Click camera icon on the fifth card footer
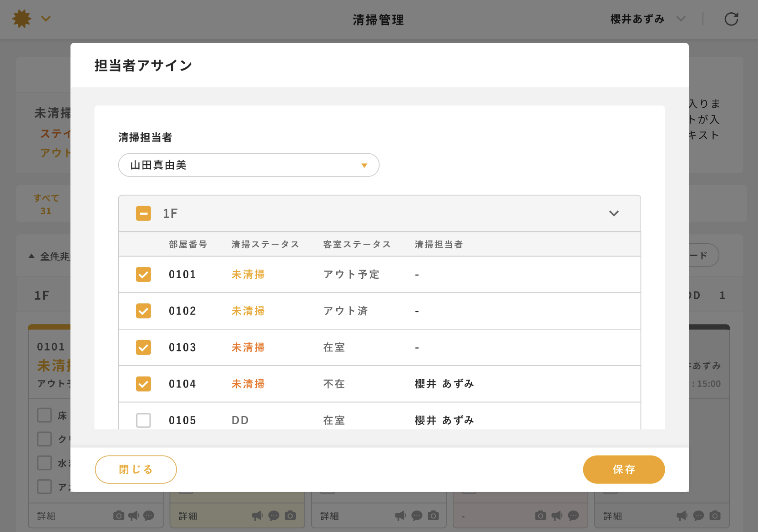The height and width of the screenshot is (532, 758). 715,515
